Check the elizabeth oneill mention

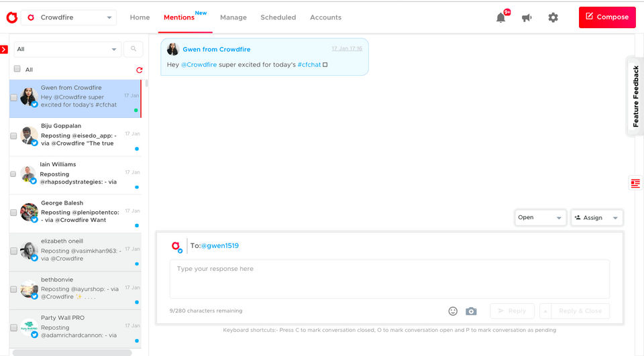[x=13, y=251]
